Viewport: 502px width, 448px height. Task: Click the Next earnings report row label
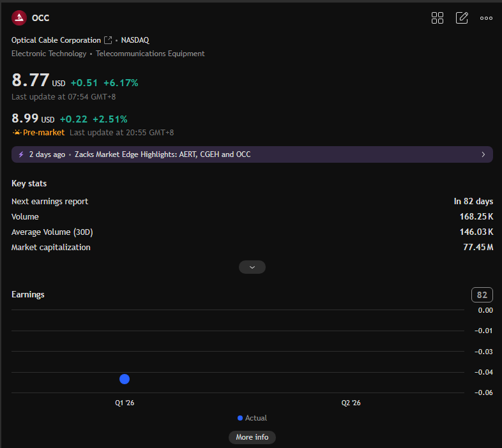50,201
